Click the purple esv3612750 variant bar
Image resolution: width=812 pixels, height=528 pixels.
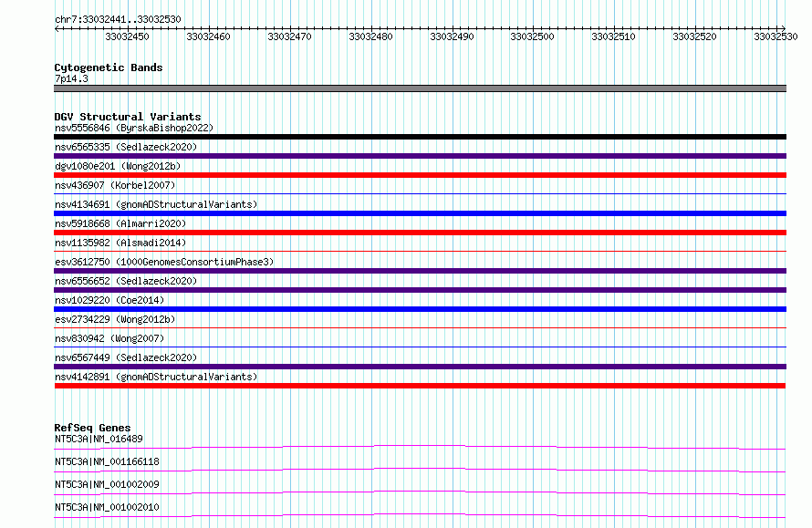pyautogui.click(x=420, y=271)
